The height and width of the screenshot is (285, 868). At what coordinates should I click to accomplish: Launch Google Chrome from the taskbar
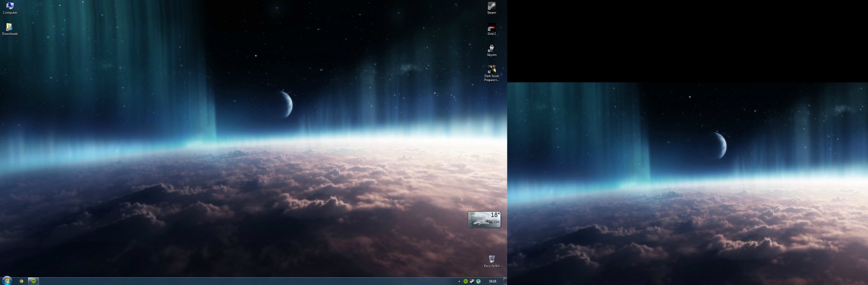pyautogui.click(x=21, y=281)
